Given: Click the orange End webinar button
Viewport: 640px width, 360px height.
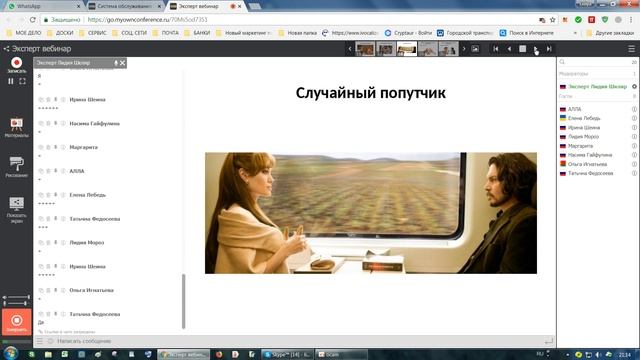Looking at the screenshot, I should [16, 322].
